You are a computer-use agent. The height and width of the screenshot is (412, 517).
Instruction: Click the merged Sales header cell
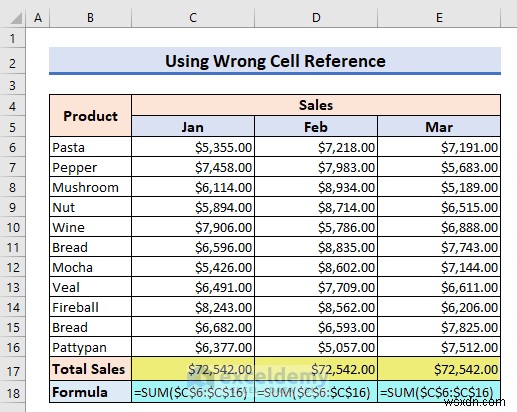316,105
